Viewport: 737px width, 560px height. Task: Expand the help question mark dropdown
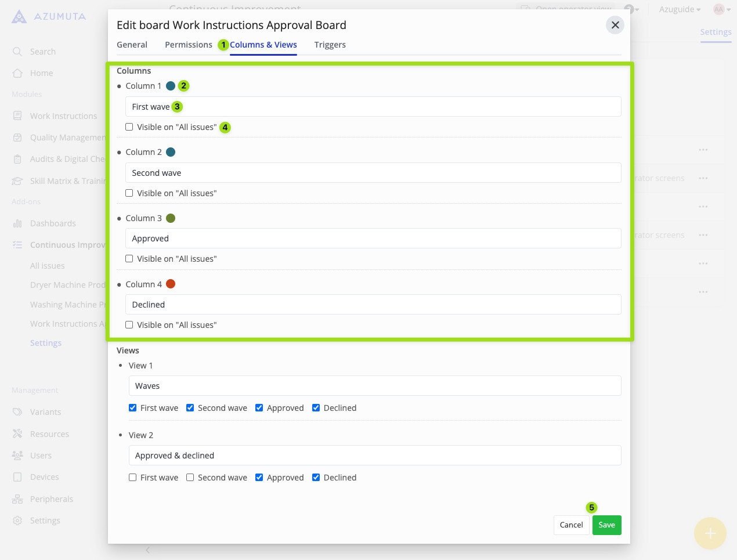point(631,9)
